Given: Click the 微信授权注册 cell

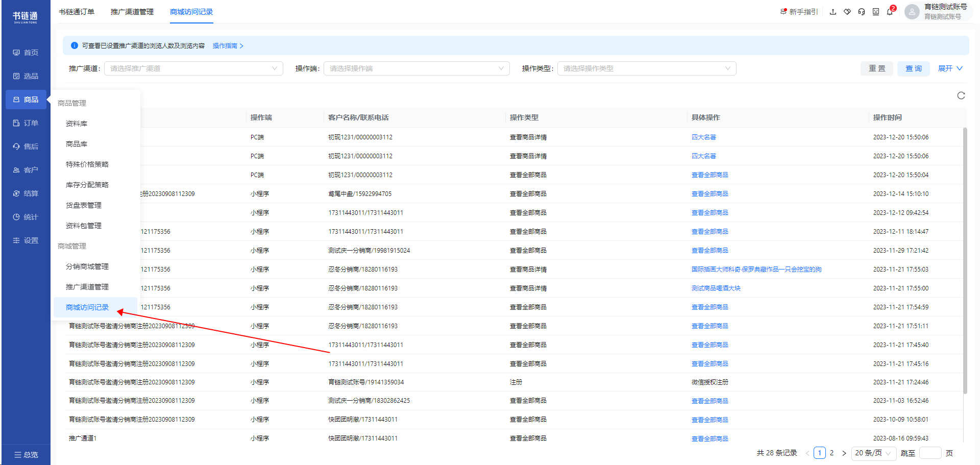Looking at the screenshot, I should click(710, 382).
